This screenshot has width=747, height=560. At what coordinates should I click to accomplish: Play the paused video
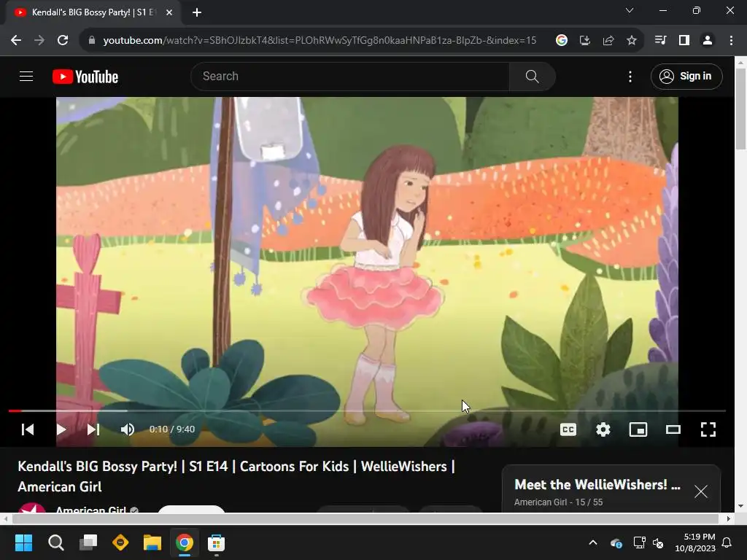click(x=61, y=429)
